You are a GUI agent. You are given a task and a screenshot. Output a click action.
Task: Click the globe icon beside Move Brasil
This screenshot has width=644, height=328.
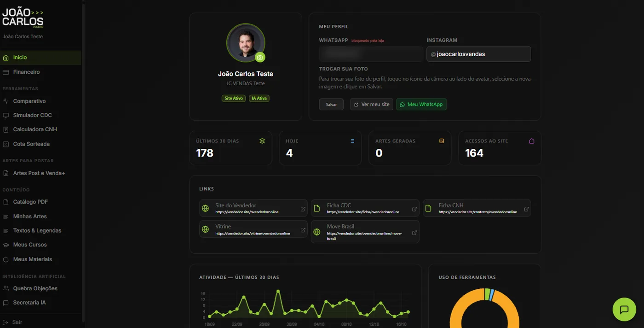[317, 232]
